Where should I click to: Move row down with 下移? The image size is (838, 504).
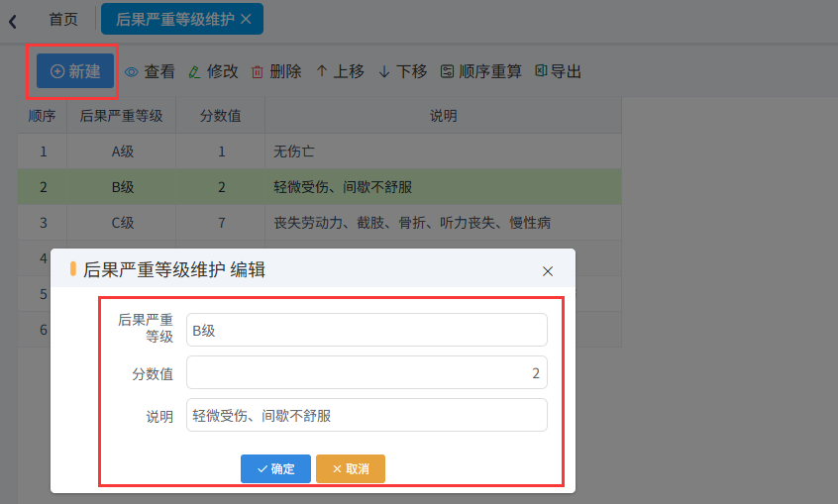coord(402,71)
